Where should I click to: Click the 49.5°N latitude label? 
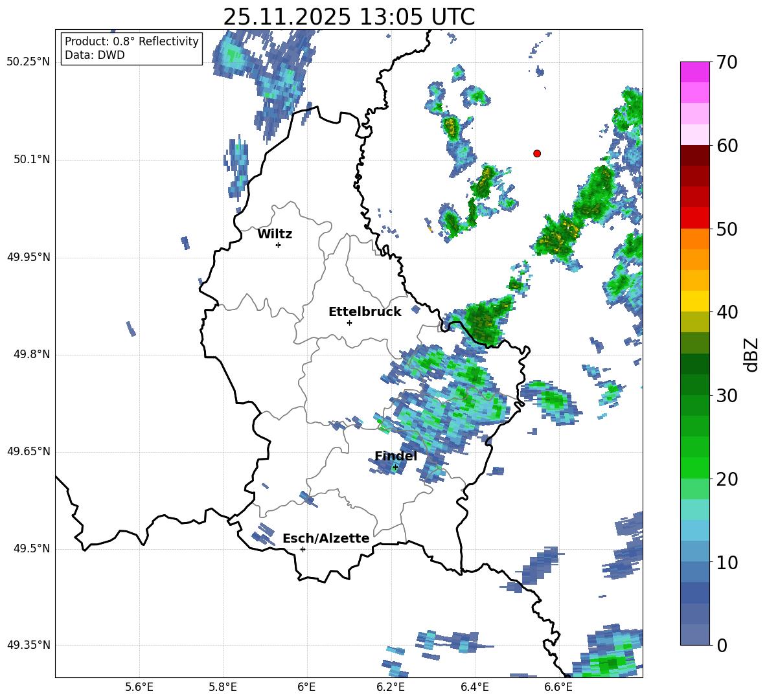[32, 548]
